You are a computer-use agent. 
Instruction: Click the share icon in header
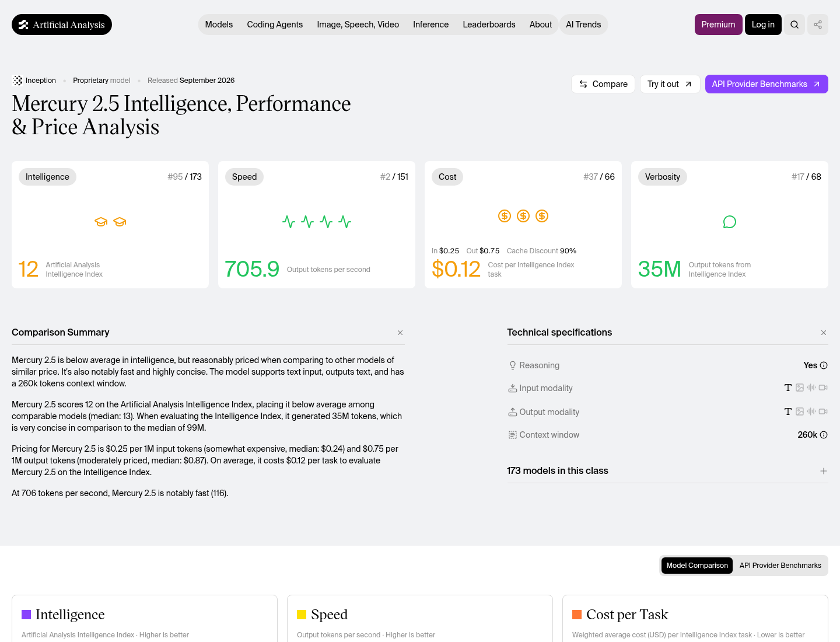(x=818, y=25)
